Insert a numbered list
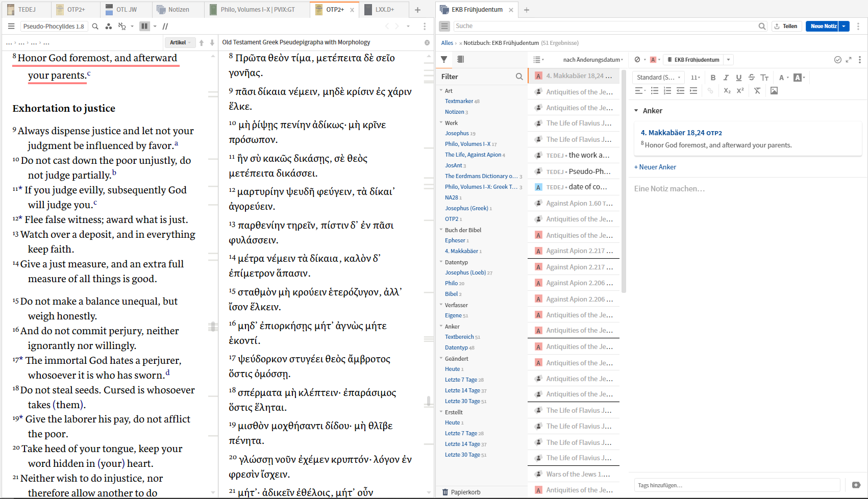Screen dimensions: 868x499 tap(667, 91)
